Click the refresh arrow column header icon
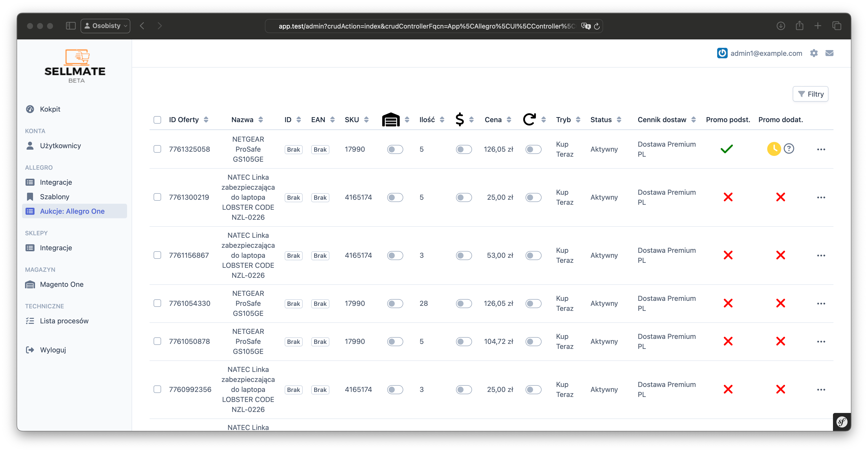This screenshot has width=868, height=452. pos(529,119)
